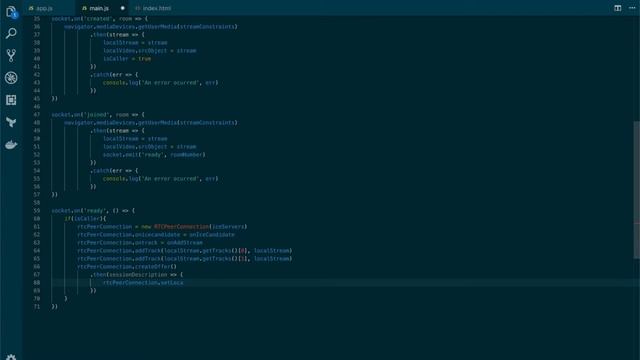Click '.catch(err => {' on line 42
The height and width of the screenshot is (360, 640).
pyautogui.click(x=114, y=75)
